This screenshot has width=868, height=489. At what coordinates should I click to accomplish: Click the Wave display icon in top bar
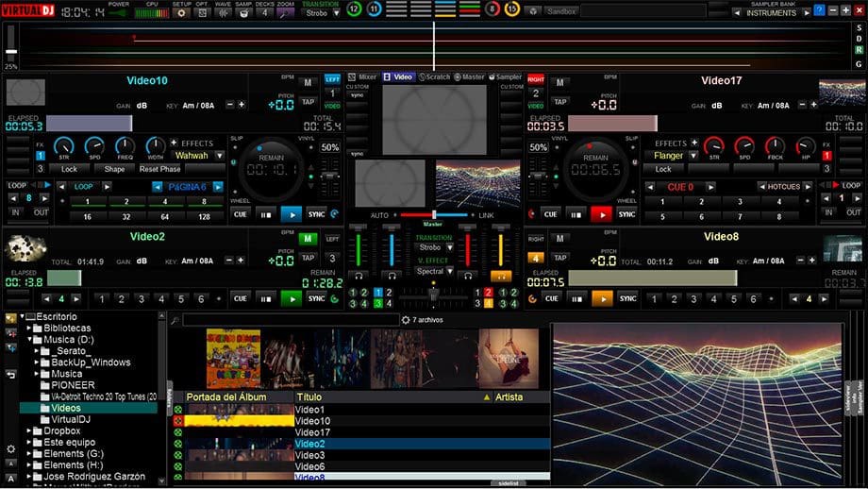pos(223,12)
